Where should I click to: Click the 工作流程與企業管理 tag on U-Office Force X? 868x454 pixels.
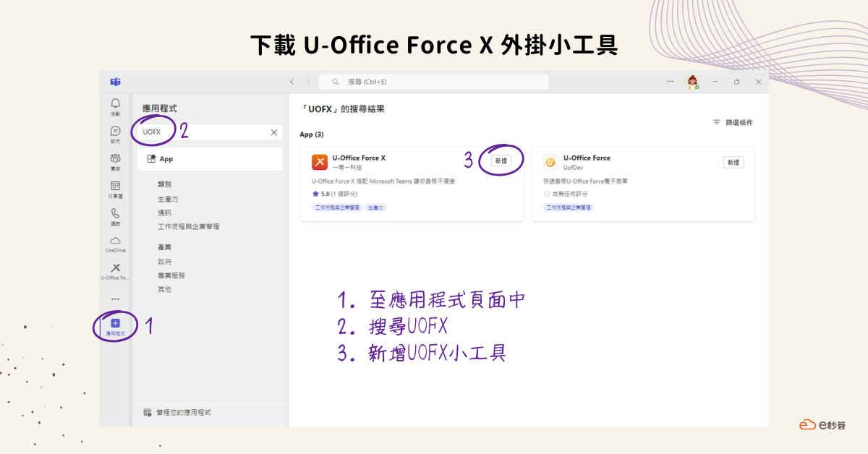(x=337, y=207)
